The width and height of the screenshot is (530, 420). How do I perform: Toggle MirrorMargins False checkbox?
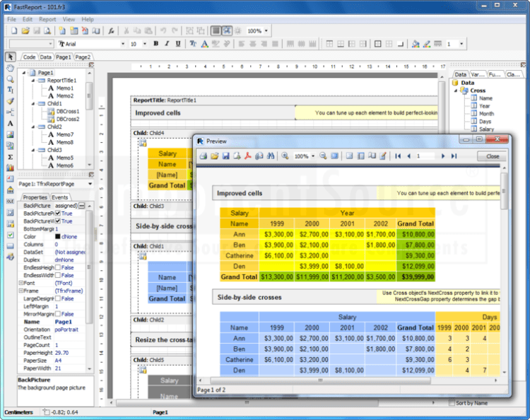click(x=58, y=314)
